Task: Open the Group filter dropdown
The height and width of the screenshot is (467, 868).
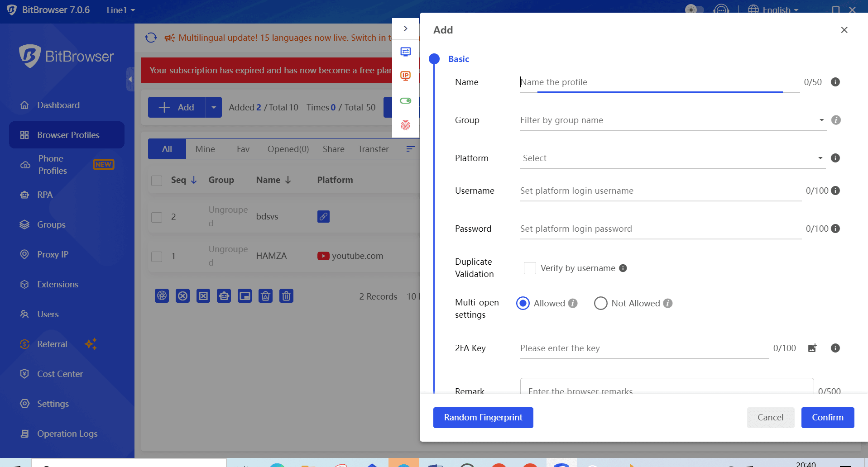Action: pos(673,120)
